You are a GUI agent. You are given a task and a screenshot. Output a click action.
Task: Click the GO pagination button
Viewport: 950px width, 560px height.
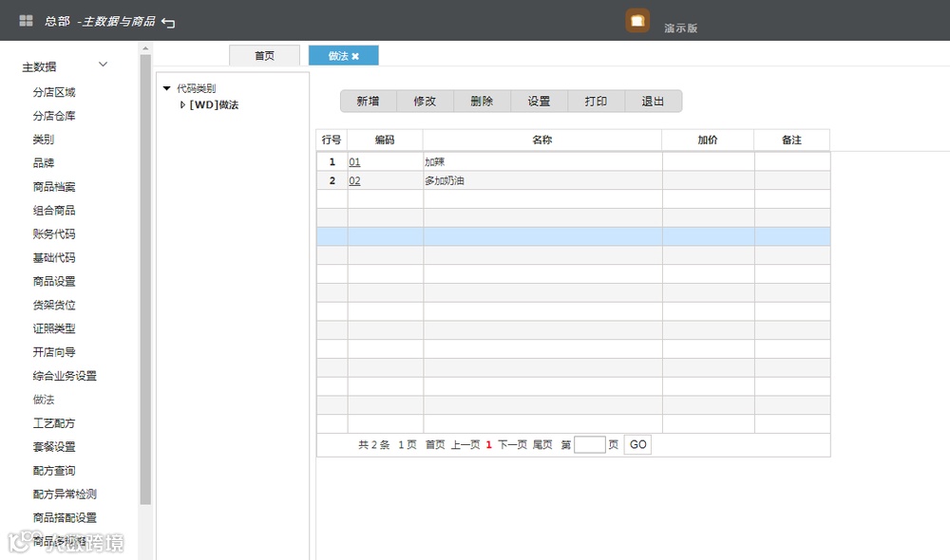pyautogui.click(x=638, y=444)
